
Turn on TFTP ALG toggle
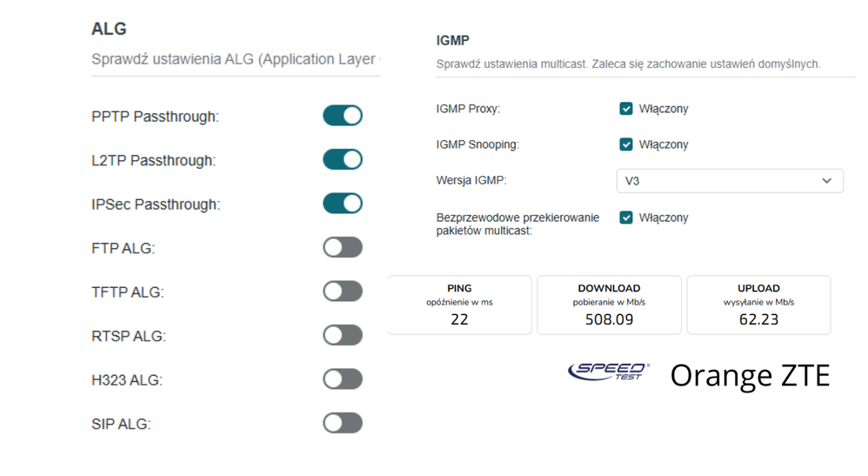pyautogui.click(x=342, y=292)
